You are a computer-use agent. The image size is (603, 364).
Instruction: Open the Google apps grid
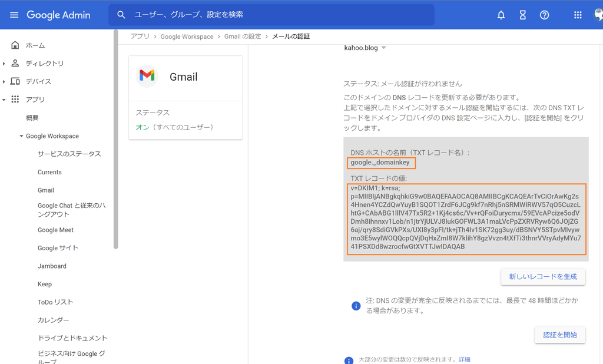(578, 15)
